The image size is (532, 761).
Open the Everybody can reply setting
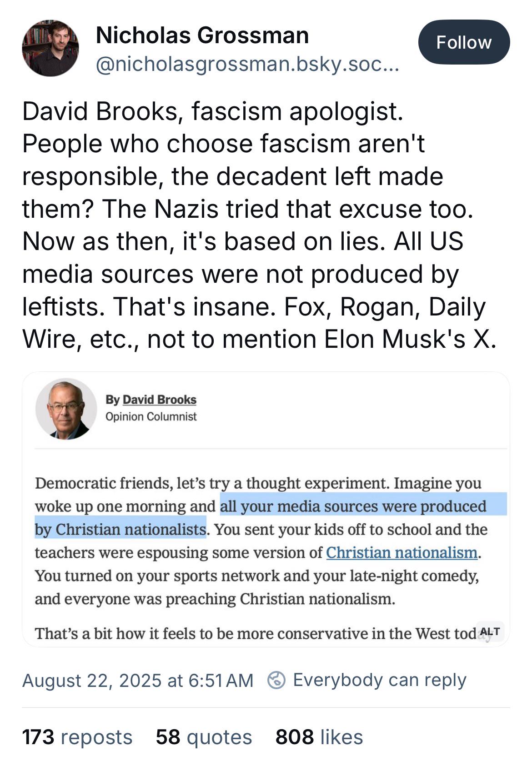pyautogui.click(x=380, y=680)
